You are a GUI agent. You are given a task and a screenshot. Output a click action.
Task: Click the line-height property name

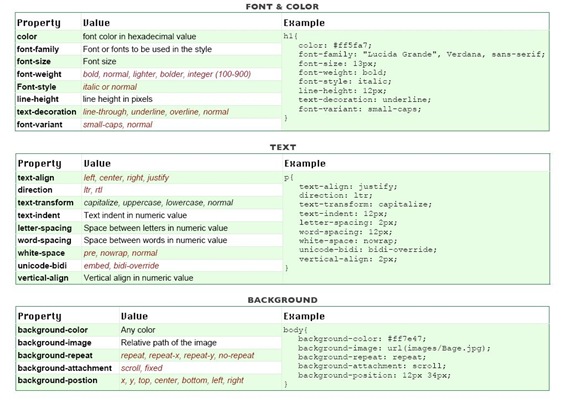(x=37, y=99)
